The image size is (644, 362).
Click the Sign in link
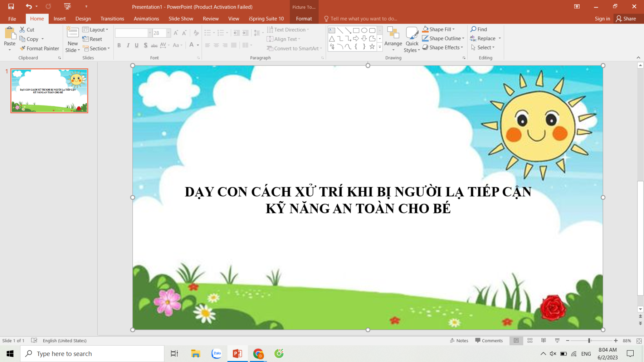602,19
